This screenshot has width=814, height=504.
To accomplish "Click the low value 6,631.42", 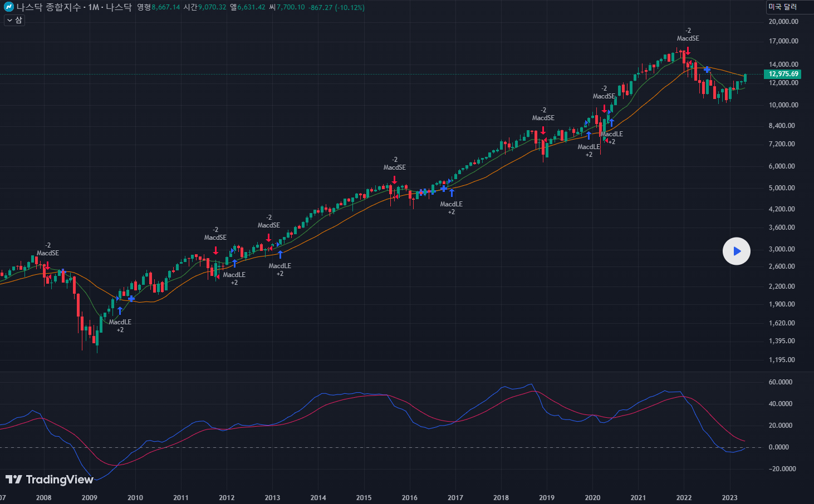I will point(252,7).
